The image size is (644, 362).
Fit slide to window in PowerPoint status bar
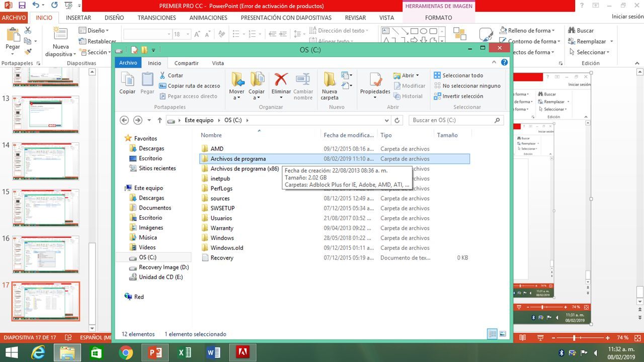[x=637, y=337]
